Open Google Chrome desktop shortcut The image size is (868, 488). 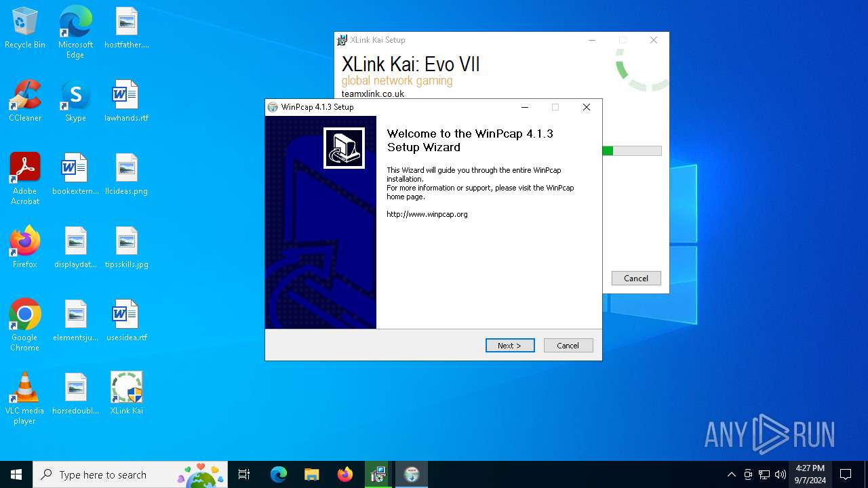(25, 325)
